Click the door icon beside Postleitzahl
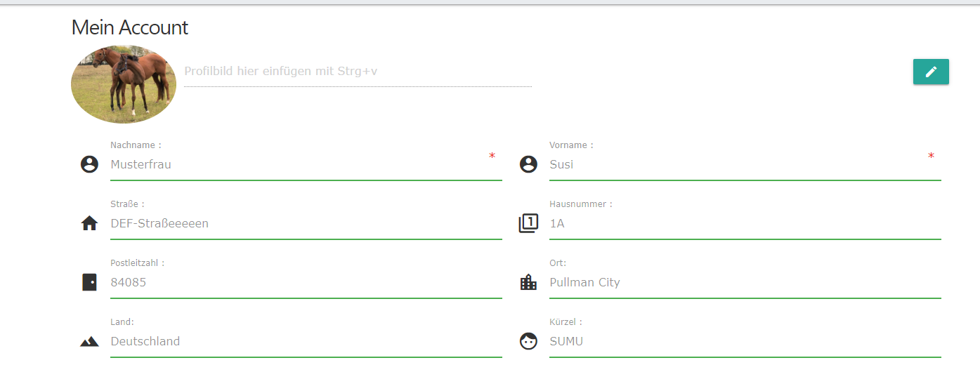Viewport: 980px width, 365px height. pos(89,282)
